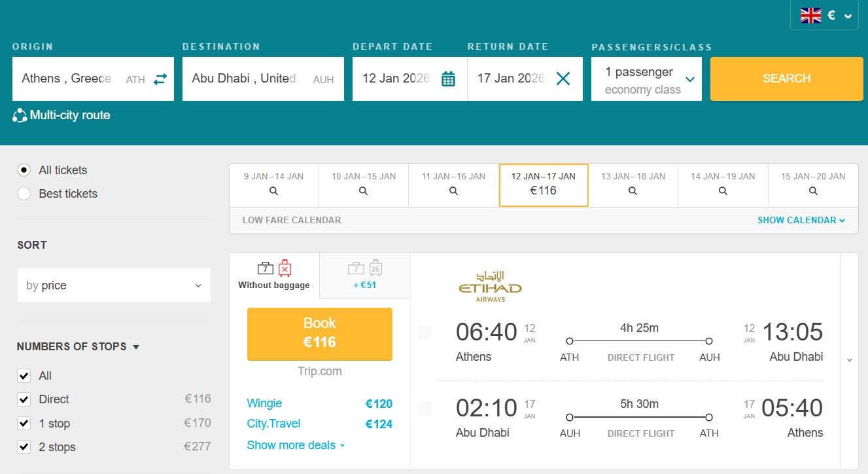Screen dimensions: 868x474
Task: Click the magnifier in the 15 Jan–20 Jan tab
Action: click(x=812, y=192)
